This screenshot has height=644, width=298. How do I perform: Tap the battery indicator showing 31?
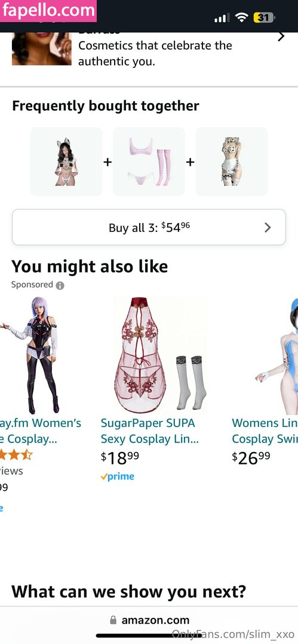tap(264, 18)
